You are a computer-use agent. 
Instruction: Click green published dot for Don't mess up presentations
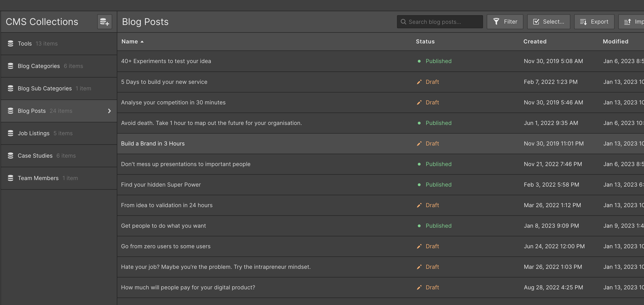tap(419, 164)
